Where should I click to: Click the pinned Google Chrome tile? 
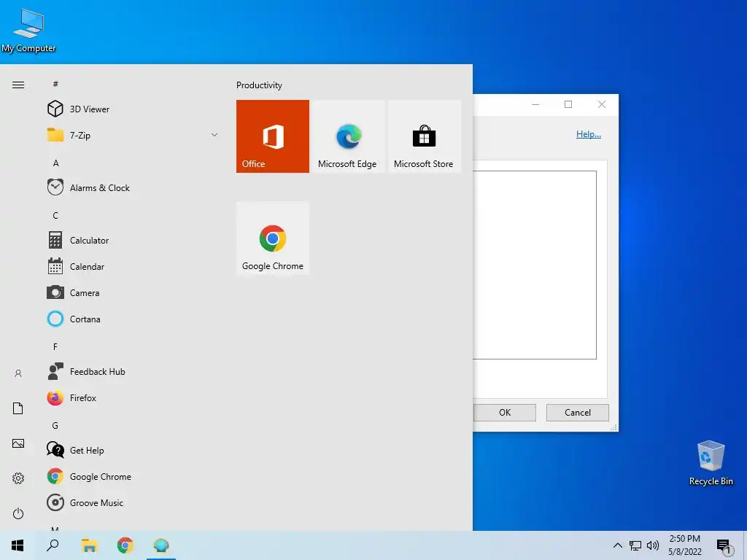pyautogui.click(x=273, y=238)
